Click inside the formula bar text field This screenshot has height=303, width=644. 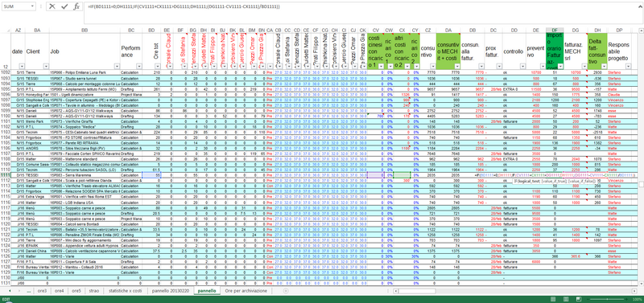coord(361,12)
